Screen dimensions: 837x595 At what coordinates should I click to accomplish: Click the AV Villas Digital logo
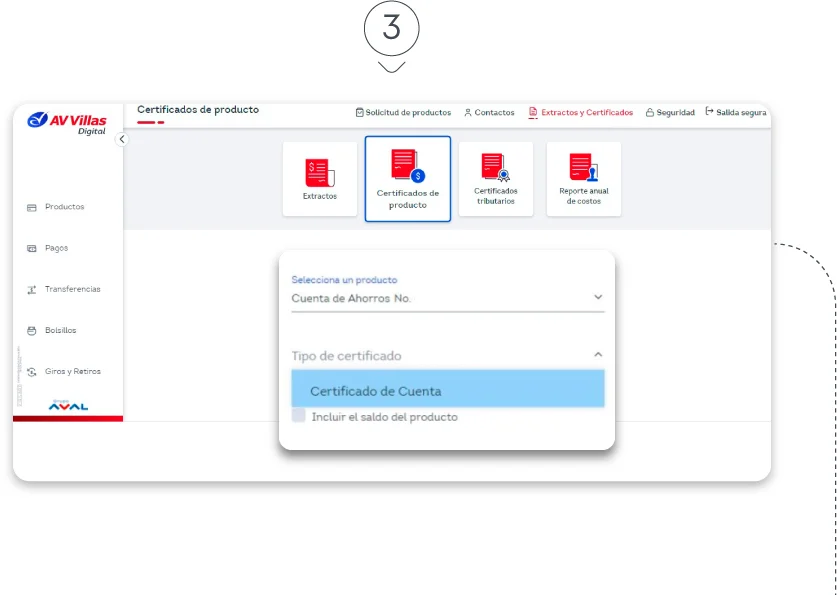65,118
